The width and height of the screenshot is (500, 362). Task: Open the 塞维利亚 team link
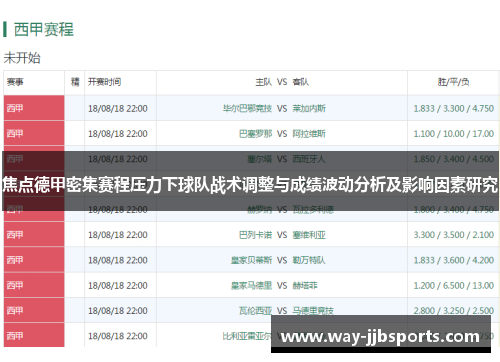click(x=309, y=235)
